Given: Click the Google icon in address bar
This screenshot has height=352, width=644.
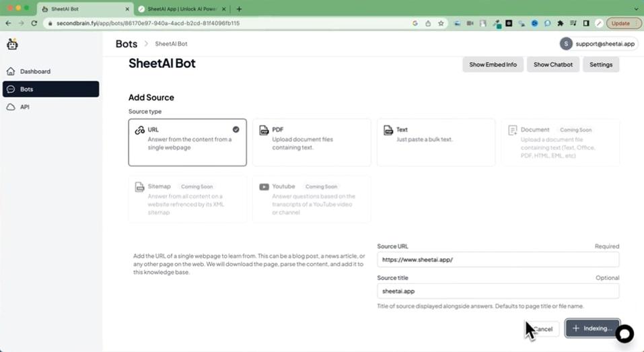Looking at the screenshot, I should pos(415,24).
